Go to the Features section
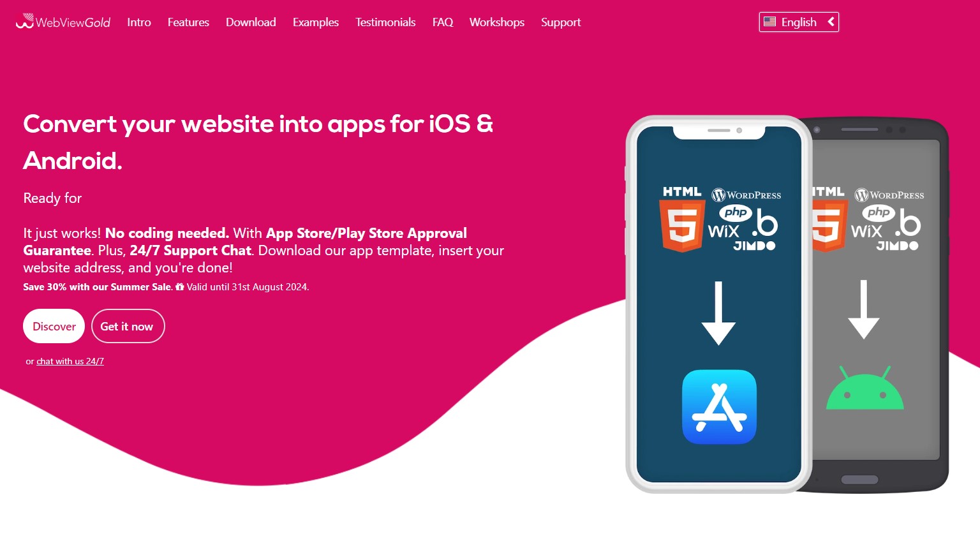This screenshot has width=980, height=548. point(188,22)
